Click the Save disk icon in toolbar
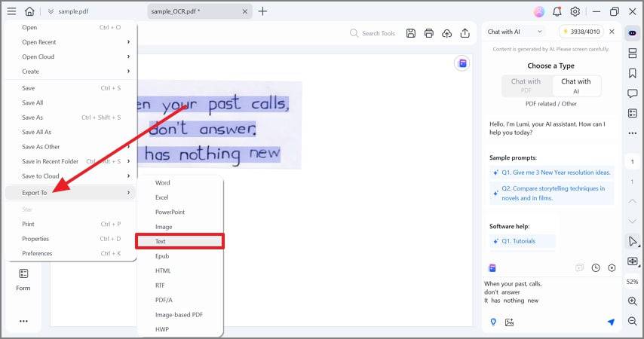Screen dimensions: 644x339 click(411, 33)
